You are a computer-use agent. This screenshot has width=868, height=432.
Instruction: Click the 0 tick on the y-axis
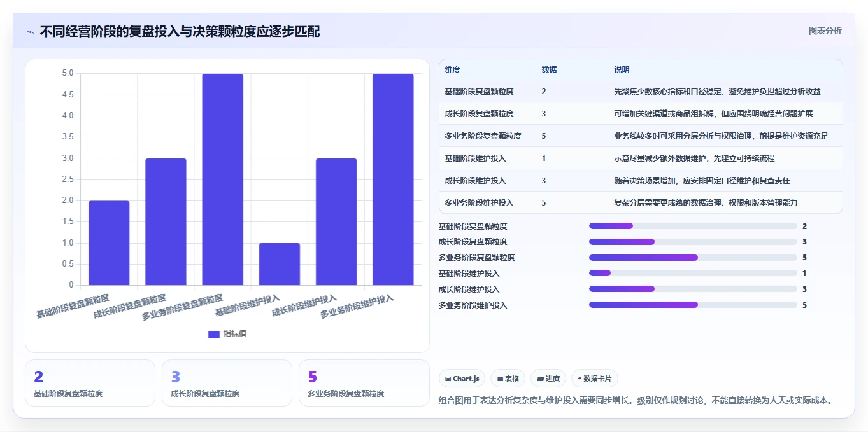pyautogui.click(x=71, y=284)
